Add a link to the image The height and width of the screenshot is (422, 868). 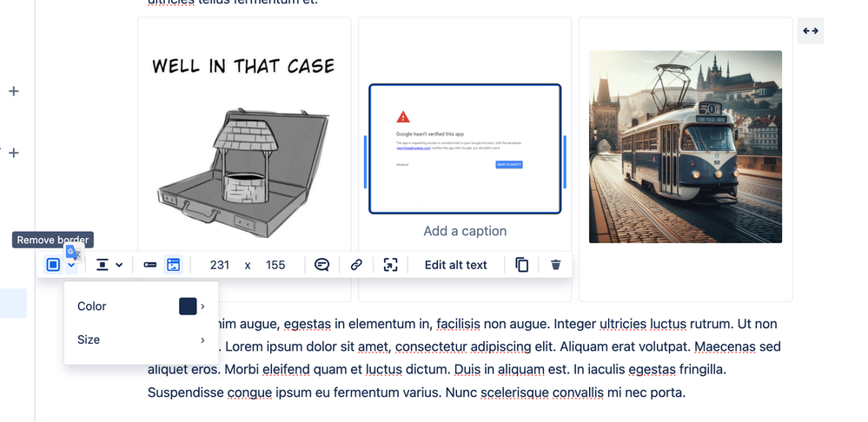coord(356,265)
